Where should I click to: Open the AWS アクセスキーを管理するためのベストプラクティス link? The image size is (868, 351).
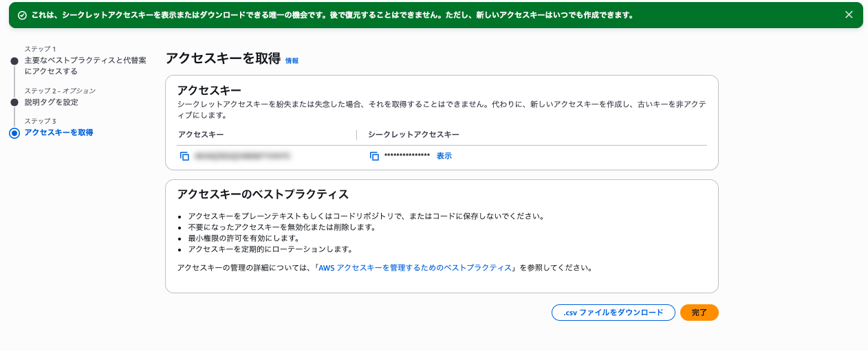tap(415, 268)
